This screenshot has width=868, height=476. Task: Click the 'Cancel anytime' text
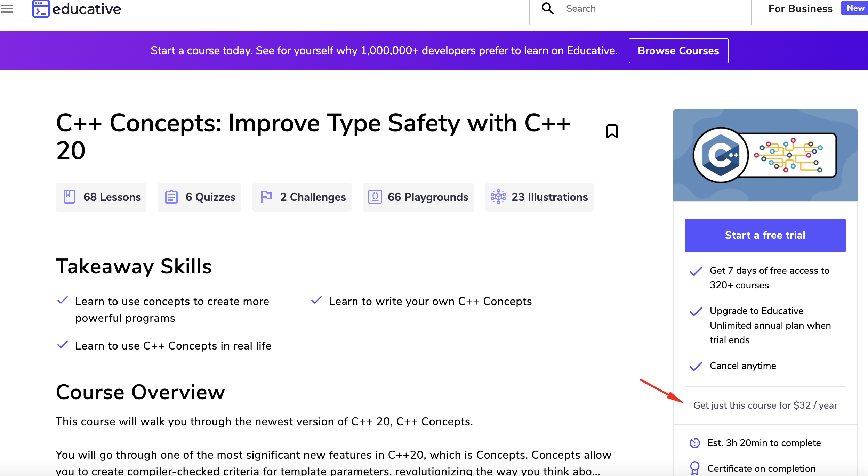[x=743, y=366]
